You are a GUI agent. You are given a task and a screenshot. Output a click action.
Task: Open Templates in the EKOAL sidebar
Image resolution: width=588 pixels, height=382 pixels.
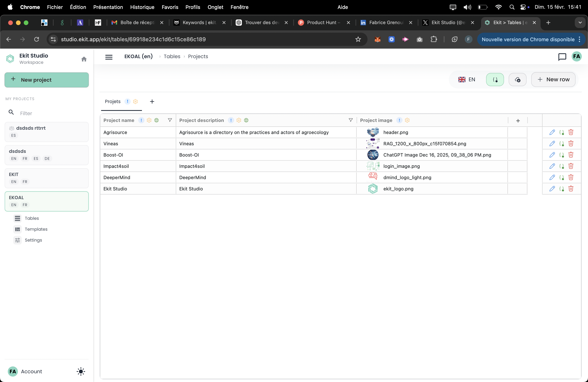36,229
